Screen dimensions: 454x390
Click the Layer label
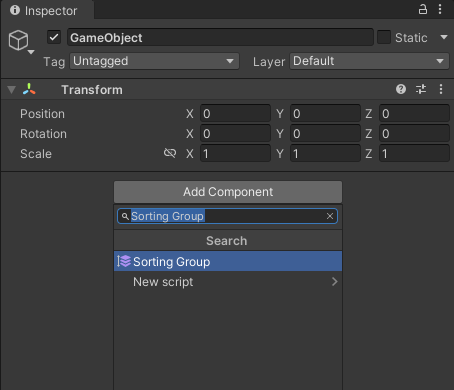(x=269, y=62)
